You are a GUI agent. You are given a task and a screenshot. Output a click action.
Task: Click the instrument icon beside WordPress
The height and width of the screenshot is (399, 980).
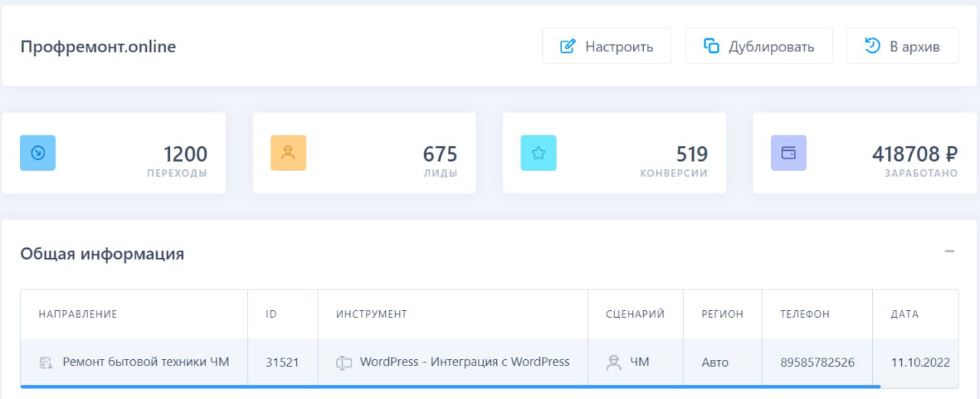pyautogui.click(x=343, y=363)
